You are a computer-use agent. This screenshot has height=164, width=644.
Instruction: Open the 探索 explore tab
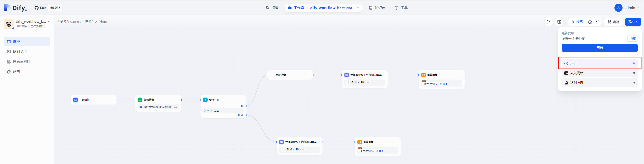(272, 8)
